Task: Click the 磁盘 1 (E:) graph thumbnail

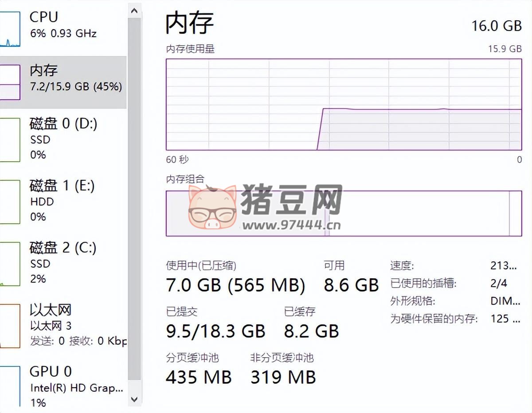Action: tap(10, 202)
